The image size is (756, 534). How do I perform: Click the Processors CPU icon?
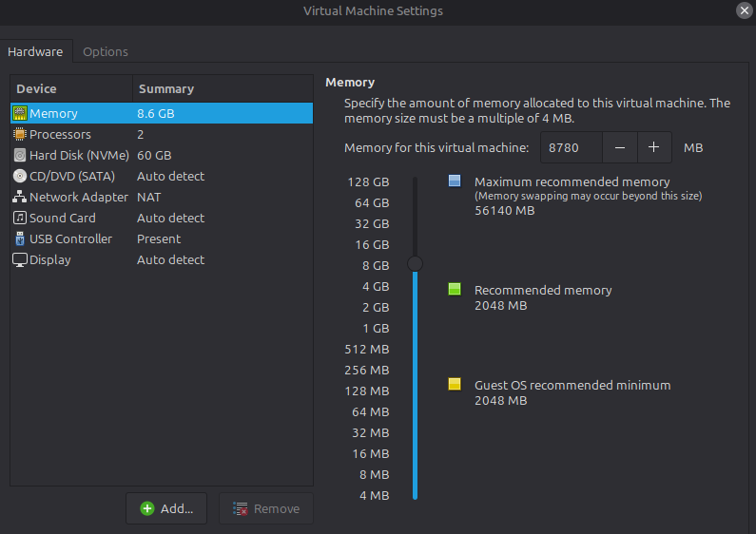[20, 134]
